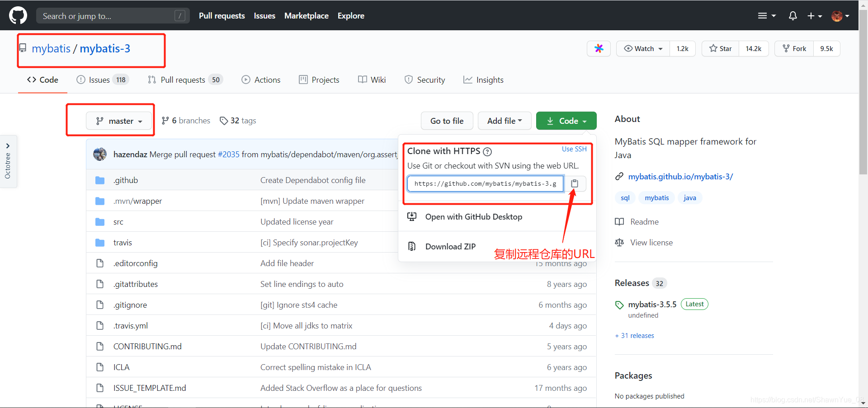Click Marketplace in top navigation
The height and width of the screenshot is (408, 868).
(307, 16)
